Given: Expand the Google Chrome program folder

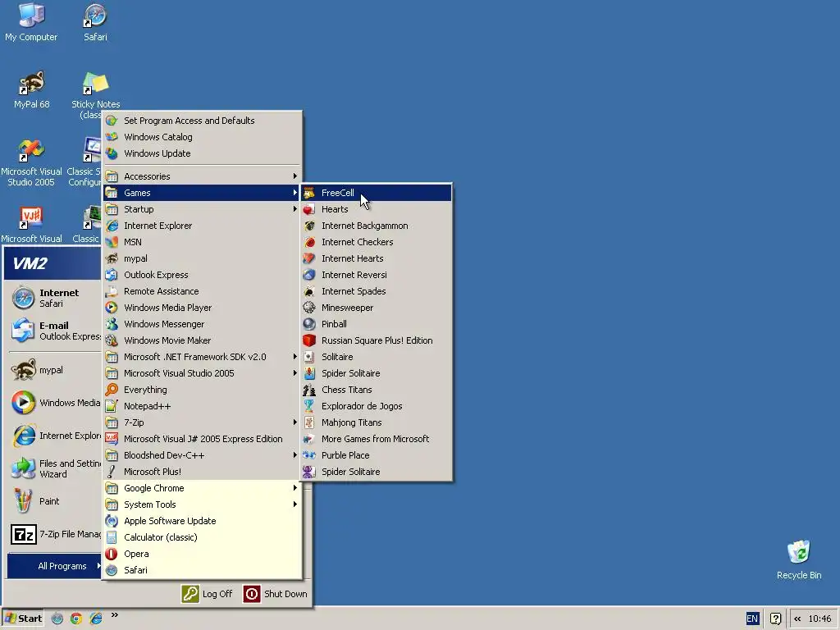Looking at the screenshot, I should [x=203, y=488].
